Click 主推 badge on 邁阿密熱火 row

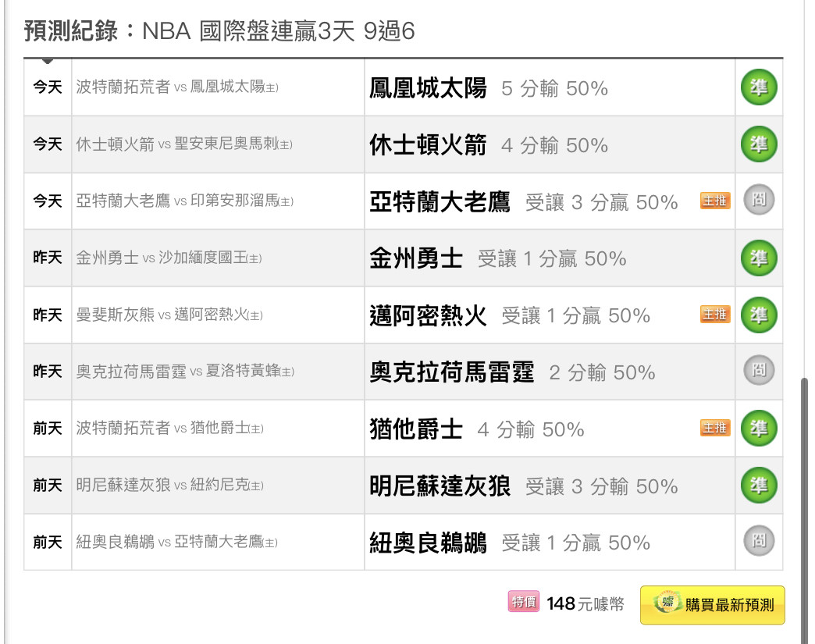tap(715, 315)
